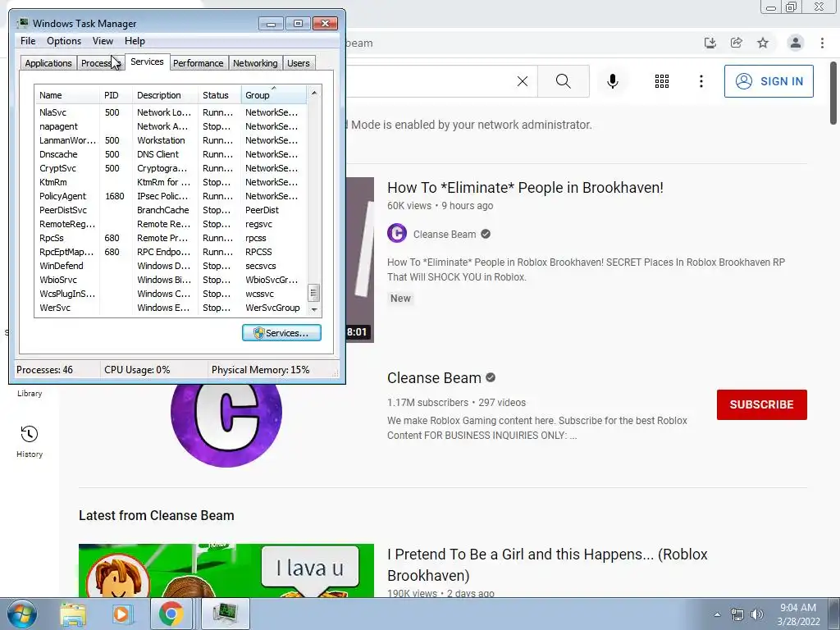840x630 pixels.
Task: Click the volume speaker tray icon
Action: 756,614
